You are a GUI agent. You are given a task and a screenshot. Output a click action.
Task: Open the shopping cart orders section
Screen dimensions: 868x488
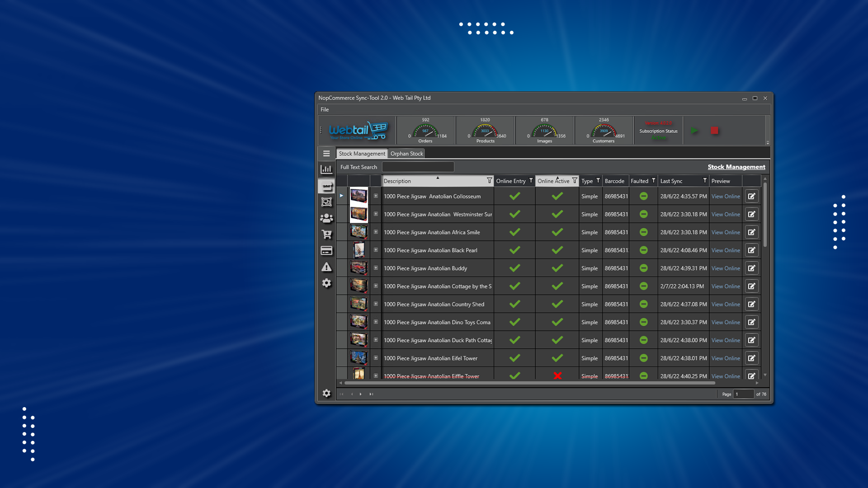(x=326, y=235)
